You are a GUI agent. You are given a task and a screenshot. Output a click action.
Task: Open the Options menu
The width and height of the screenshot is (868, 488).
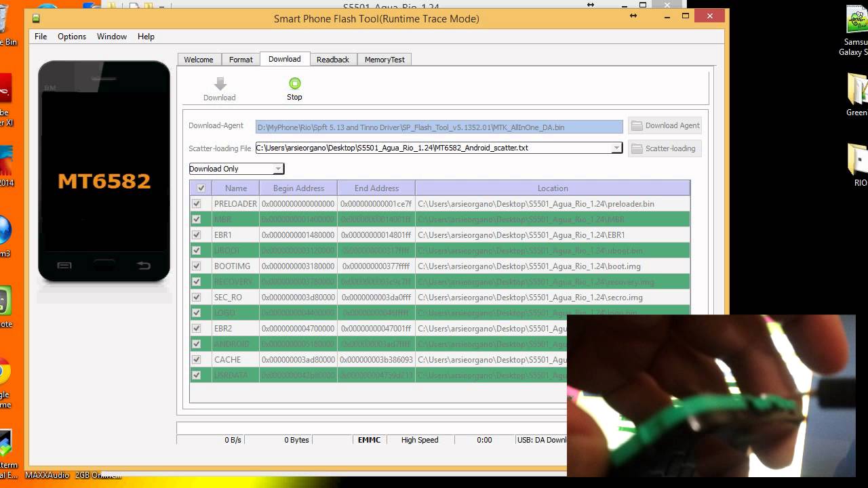[x=72, y=37]
